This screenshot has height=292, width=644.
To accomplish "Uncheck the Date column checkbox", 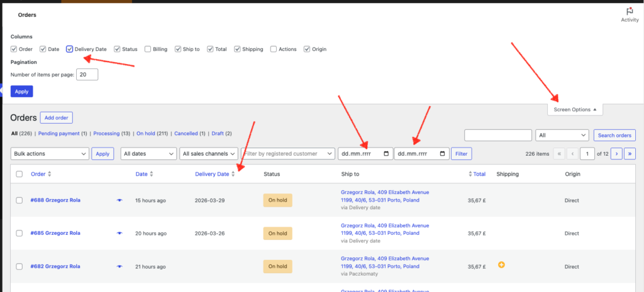I will pyautogui.click(x=43, y=49).
